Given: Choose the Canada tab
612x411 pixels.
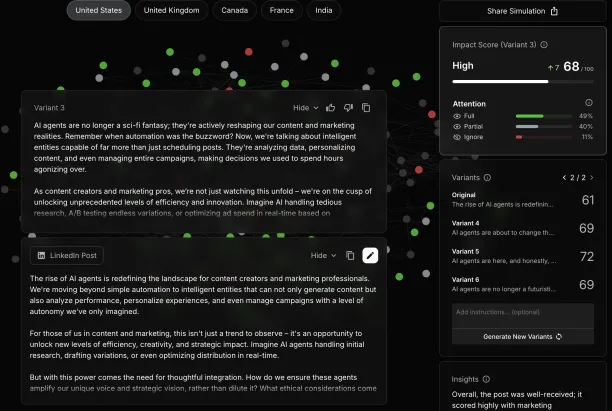Looking at the screenshot, I should point(235,11).
